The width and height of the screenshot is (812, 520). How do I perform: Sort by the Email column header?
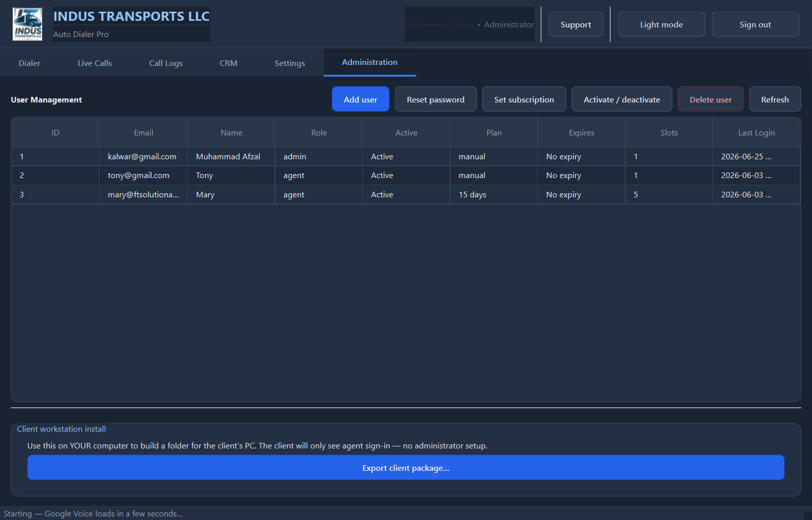[x=144, y=132]
